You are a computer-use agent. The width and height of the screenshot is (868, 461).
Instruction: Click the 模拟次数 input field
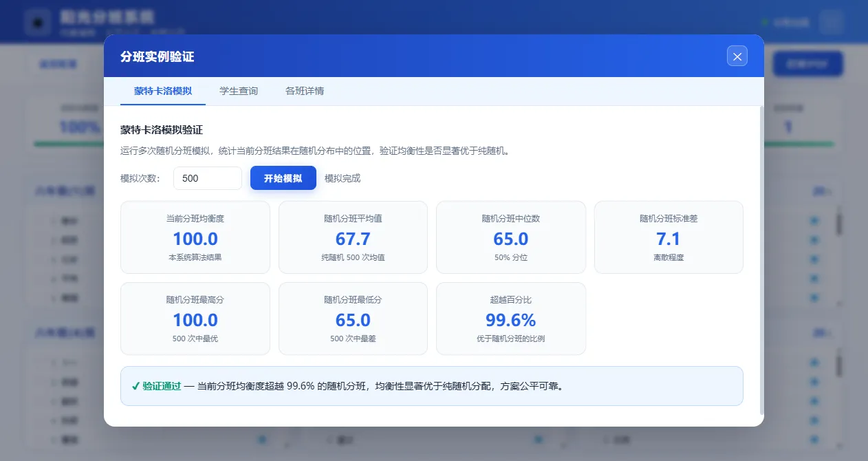[x=208, y=178]
